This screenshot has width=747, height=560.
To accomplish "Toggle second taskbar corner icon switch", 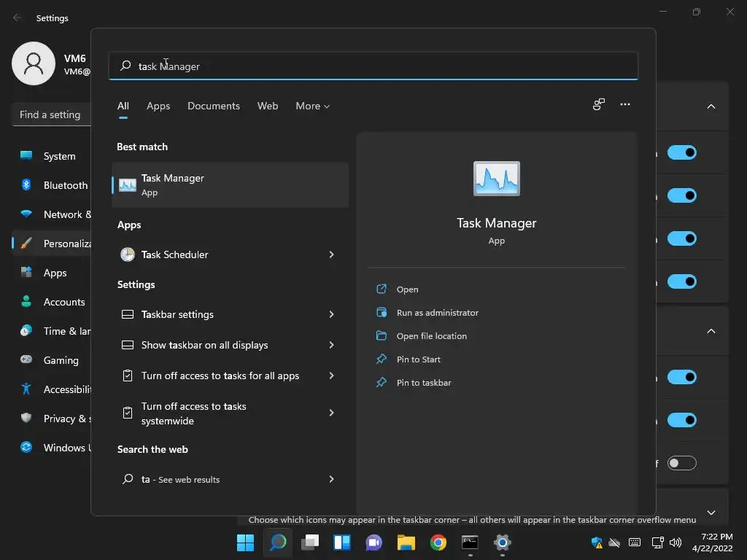I will pyautogui.click(x=682, y=420).
